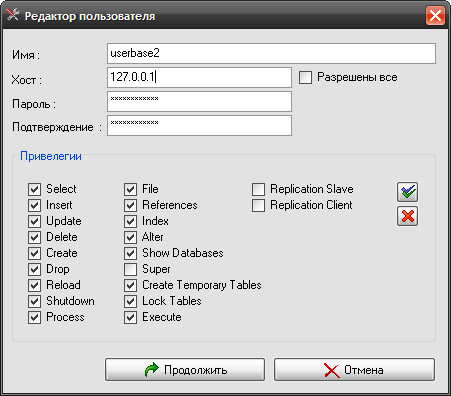Uncheck the Insert privilege
The image size is (451, 396).
click(x=34, y=205)
